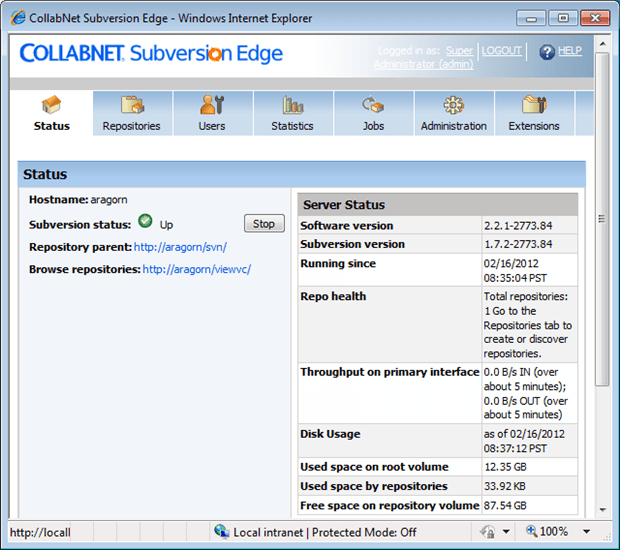Click the 33.92 KB repositories value
The height and width of the screenshot is (550, 620).
click(x=505, y=486)
